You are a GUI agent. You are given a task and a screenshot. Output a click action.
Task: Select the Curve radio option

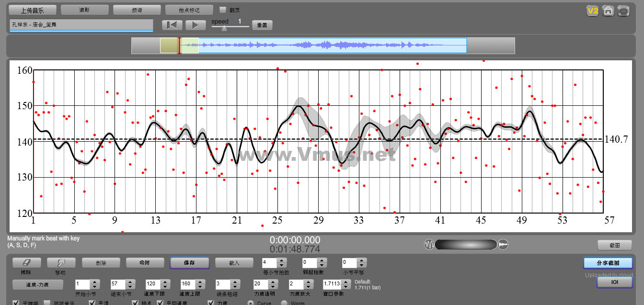point(250,303)
